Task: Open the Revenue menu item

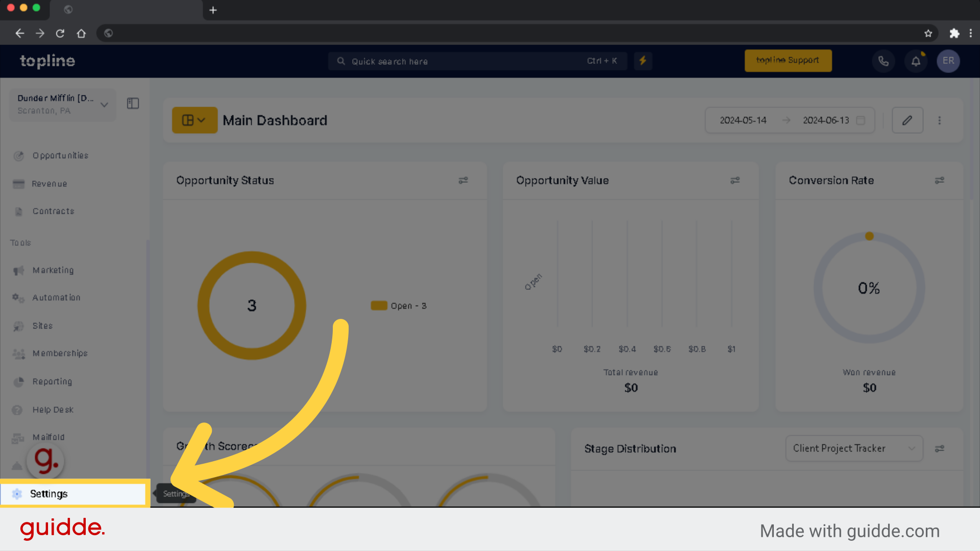Action: (49, 183)
